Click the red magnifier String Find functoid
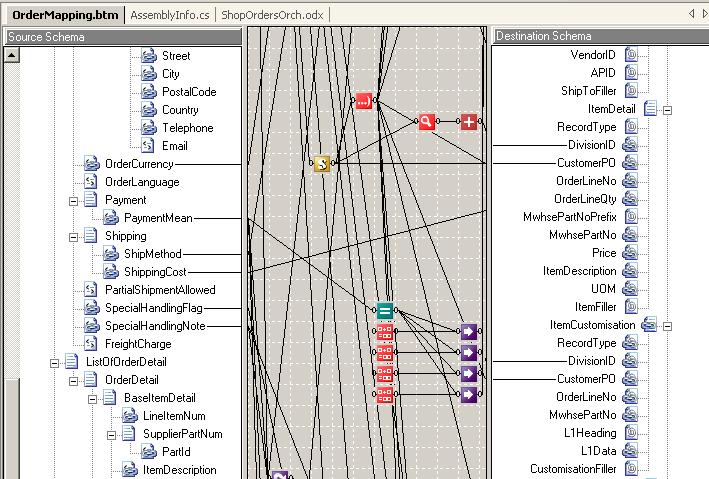709x479 pixels. point(426,121)
